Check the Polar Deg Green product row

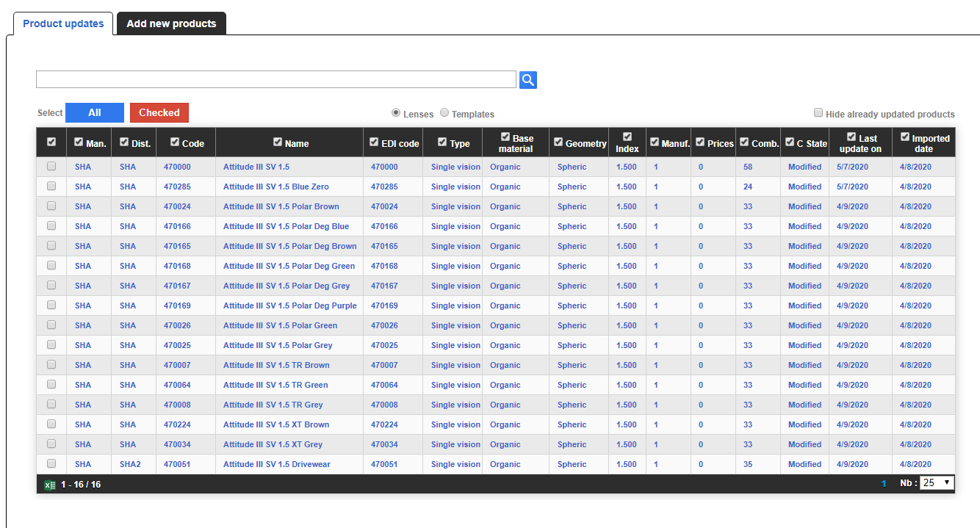click(51, 266)
